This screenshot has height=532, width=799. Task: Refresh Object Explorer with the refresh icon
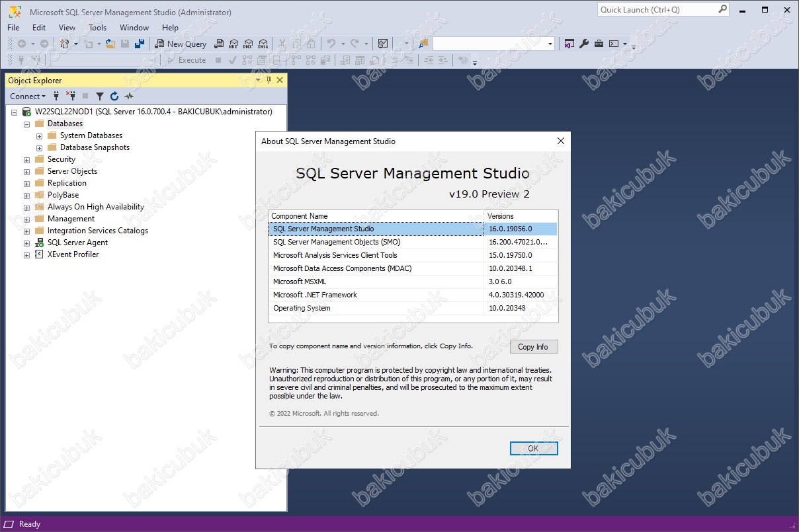pyautogui.click(x=114, y=96)
